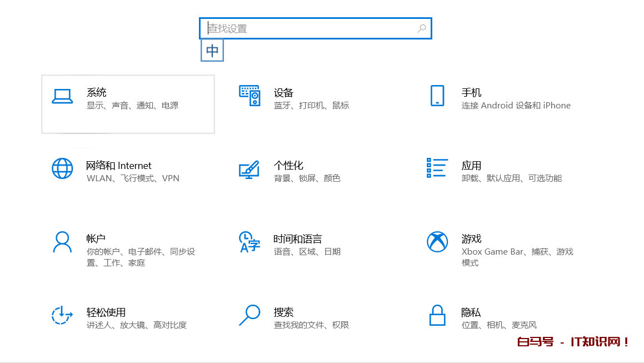Click the globe icon for 网络和 Internet
The width and height of the screenshot is (644, 363).
(62, 168)
